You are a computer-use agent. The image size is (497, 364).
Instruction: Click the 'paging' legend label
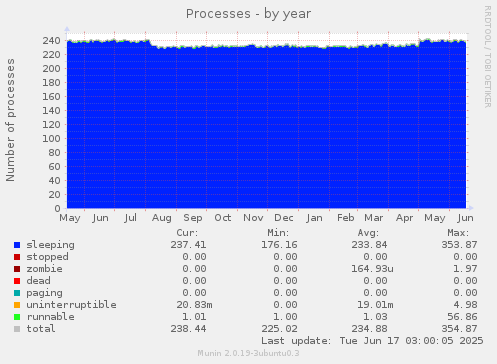point(44,293)
